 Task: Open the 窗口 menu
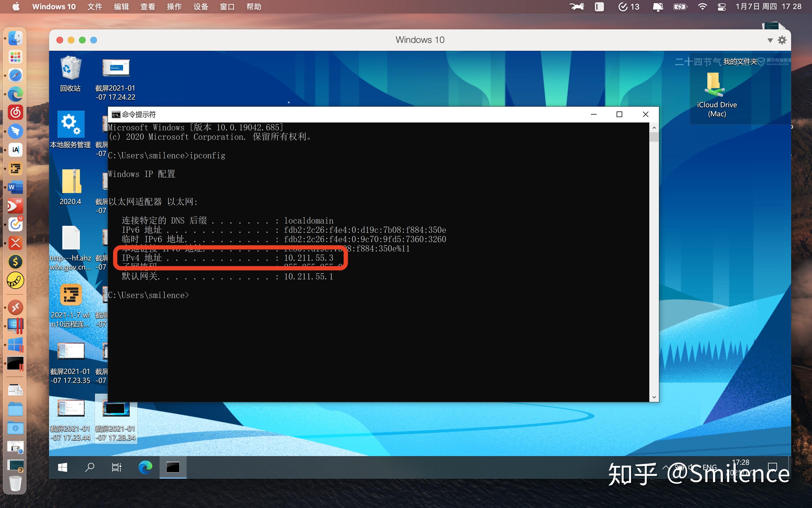point(227,7)
